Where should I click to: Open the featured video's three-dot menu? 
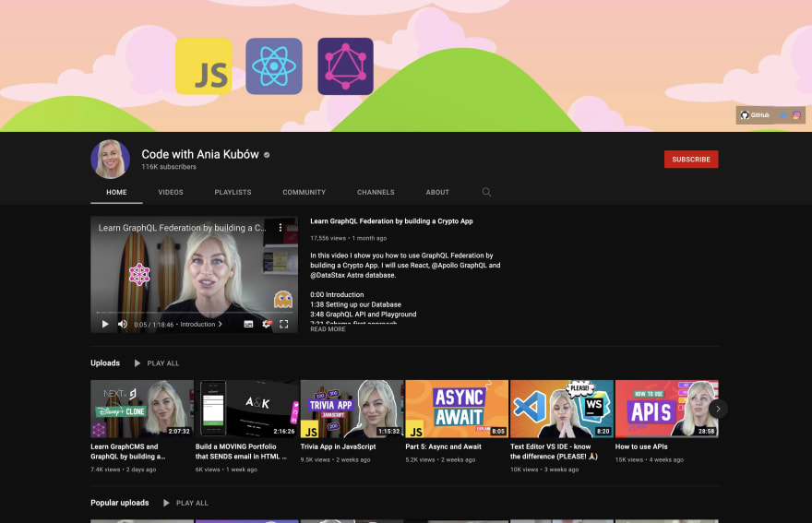[x=281, y=227]
